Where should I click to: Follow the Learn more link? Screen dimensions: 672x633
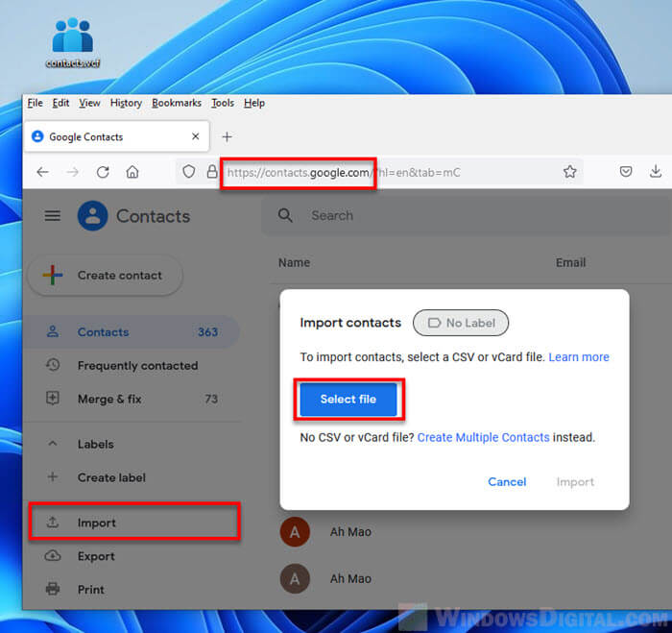coord(579,356)
